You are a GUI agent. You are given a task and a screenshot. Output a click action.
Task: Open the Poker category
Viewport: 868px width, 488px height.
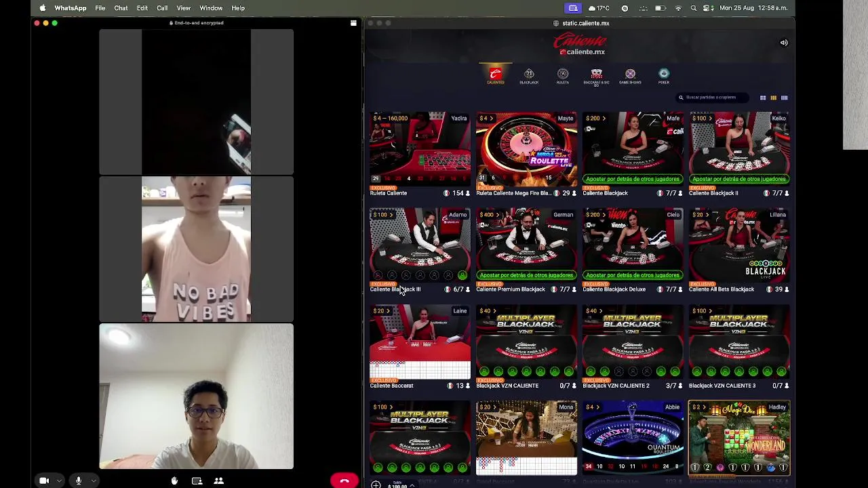[664, 75]
